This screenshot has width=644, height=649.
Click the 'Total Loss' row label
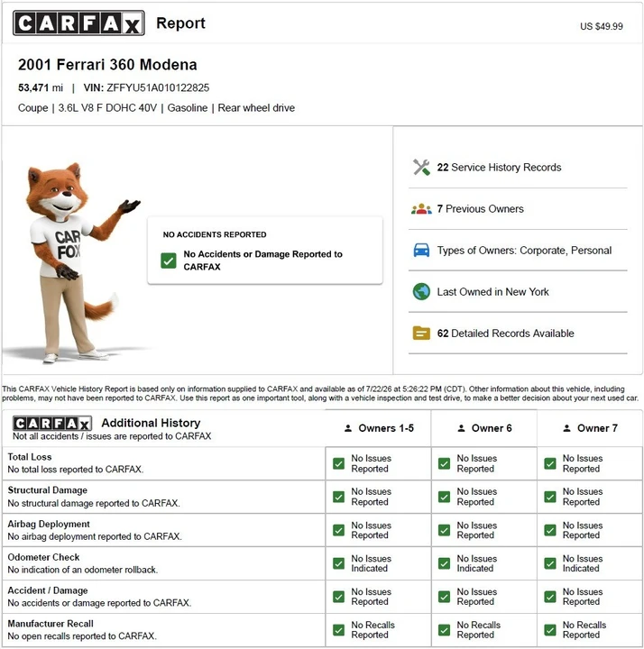tap(30, 457)
